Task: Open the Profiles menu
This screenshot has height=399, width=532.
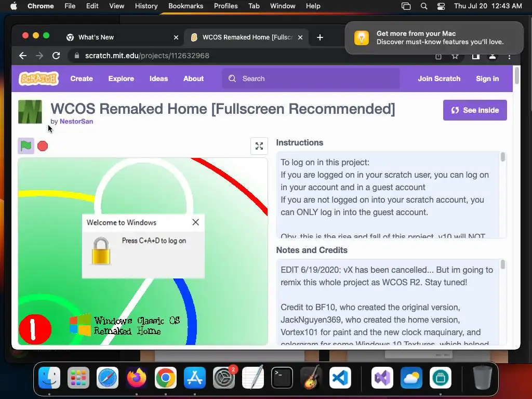Action: pyautogui.click(x=225, y=6)
